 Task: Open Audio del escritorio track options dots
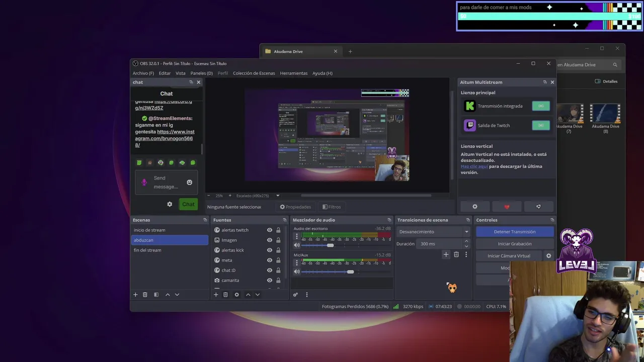[296, 236]
